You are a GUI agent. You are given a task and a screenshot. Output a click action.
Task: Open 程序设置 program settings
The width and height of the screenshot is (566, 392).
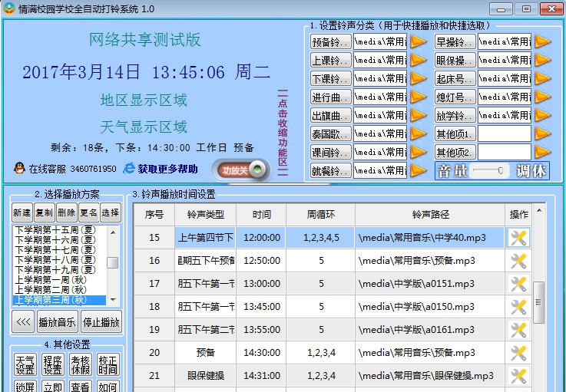tap(53, 364)
